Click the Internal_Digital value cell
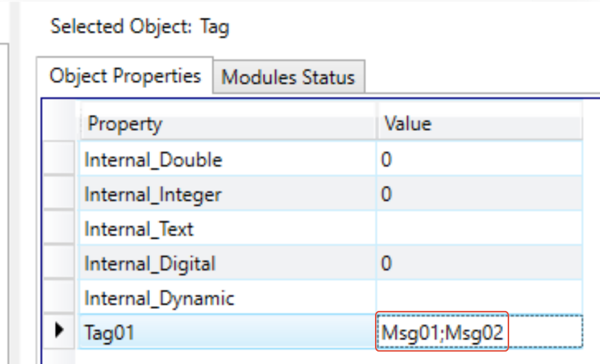 tap(479, 264)
